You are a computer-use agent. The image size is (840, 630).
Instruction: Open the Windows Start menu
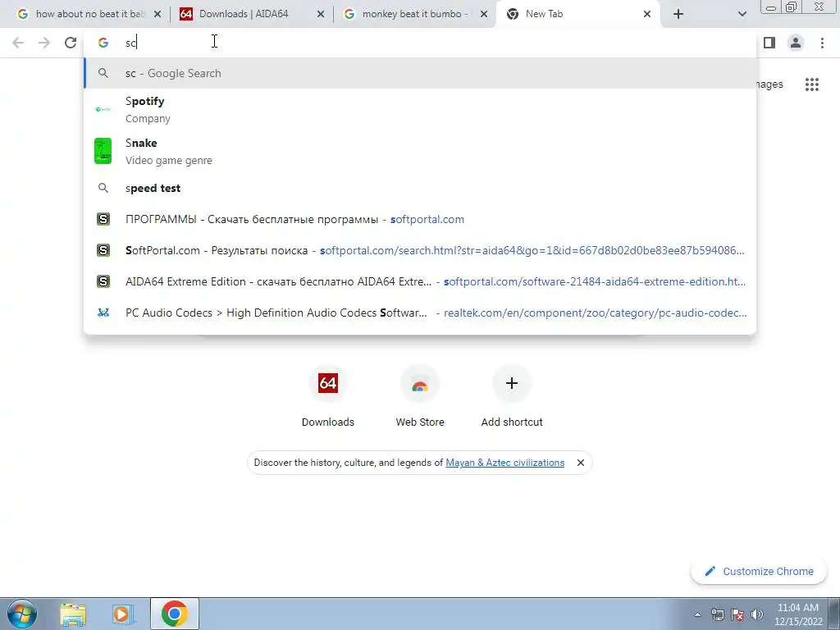[x=21, y=614]
